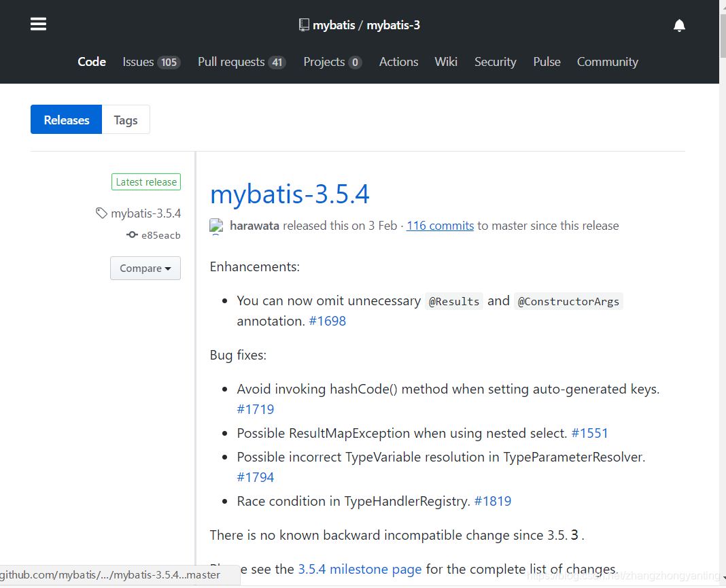This screenshot has height=588, width=726.
Task: Open the 3.5.4 milestone page link
Action: click(x=360, y=569)
